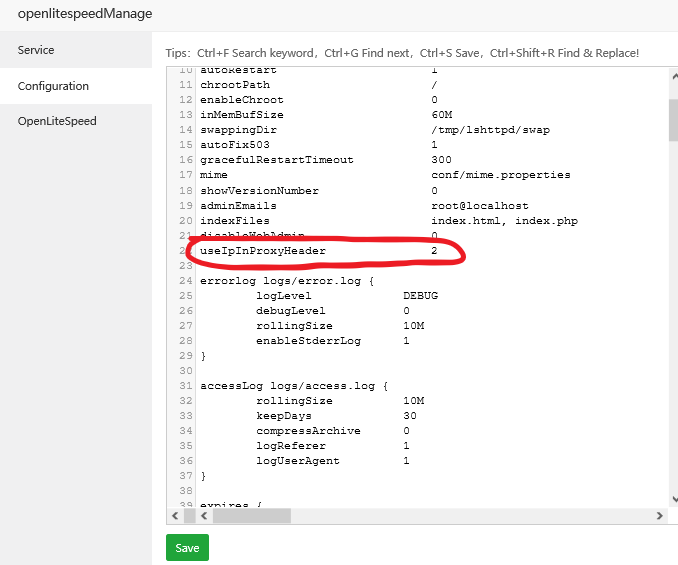Screen dimensions: 678x565
Task: Click the enableStderrLog setting
Action: [308, 341]
